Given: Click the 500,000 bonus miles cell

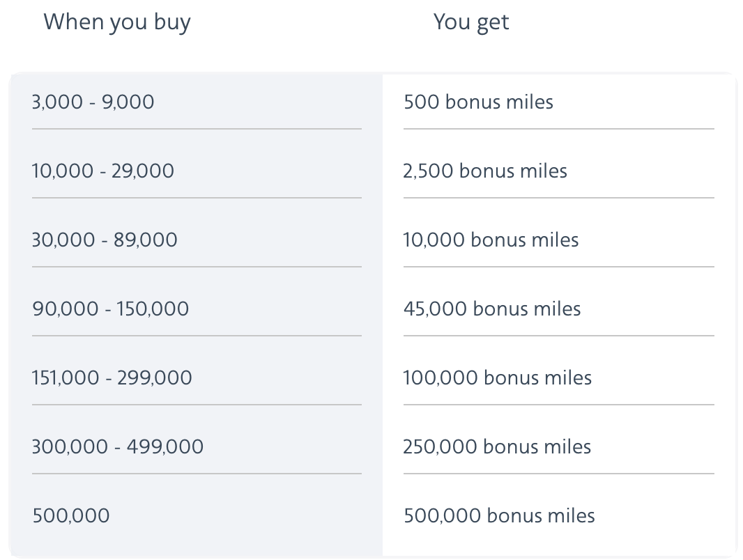Looking at the screenshot, I should [x=500, y=515].
